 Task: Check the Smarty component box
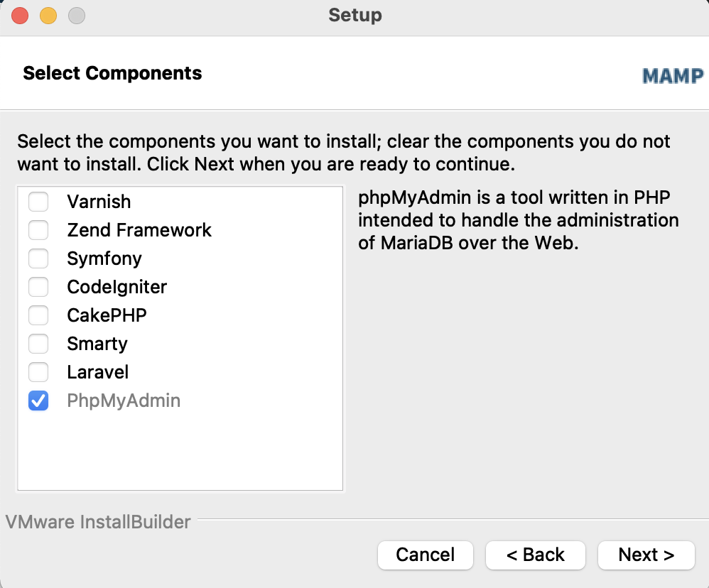click(38, 344)
